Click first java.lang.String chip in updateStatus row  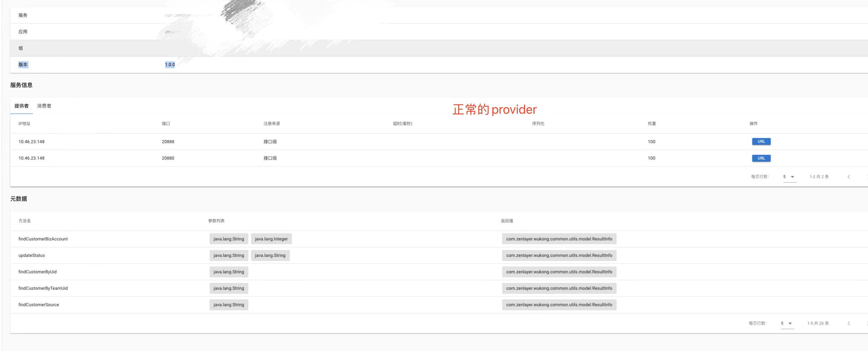(229, 255)
